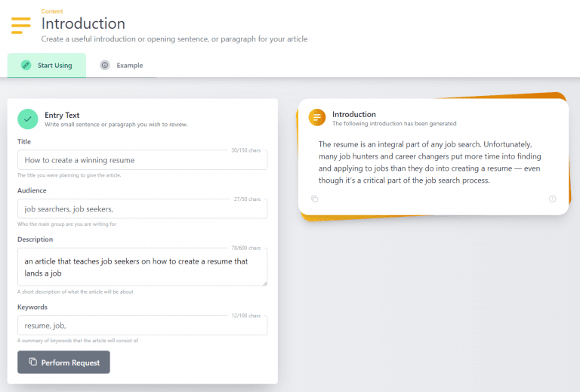This screenshot has height=392, width=580.
Task: Click the pencil icon in Start Using tab
Action: tap(26, 65)
